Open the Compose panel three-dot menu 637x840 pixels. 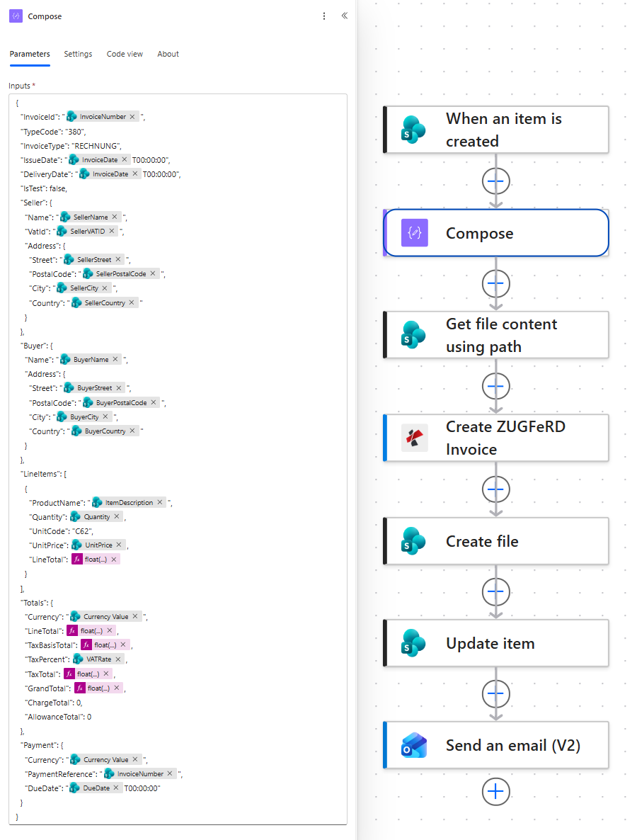324,16
